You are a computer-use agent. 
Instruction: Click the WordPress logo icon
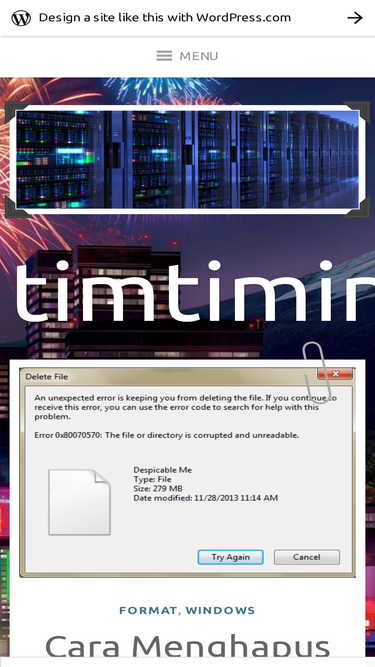(21, 18)
